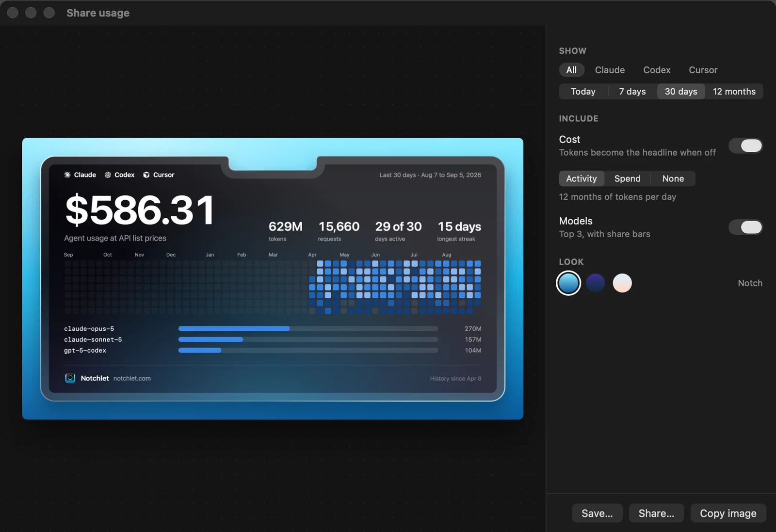
Task: Filter usage to Cursor only
Action: [703, 70]
